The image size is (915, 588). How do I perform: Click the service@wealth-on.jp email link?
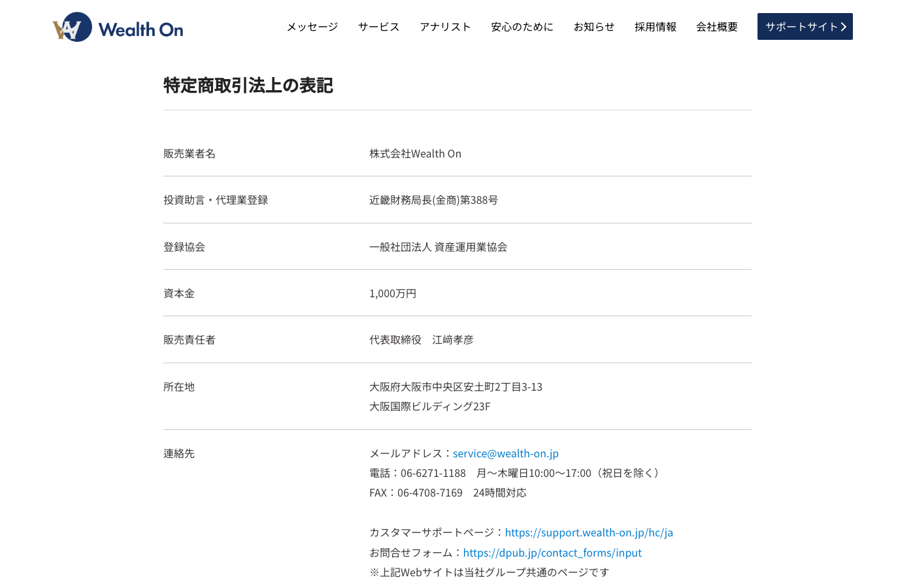[506, 453]
